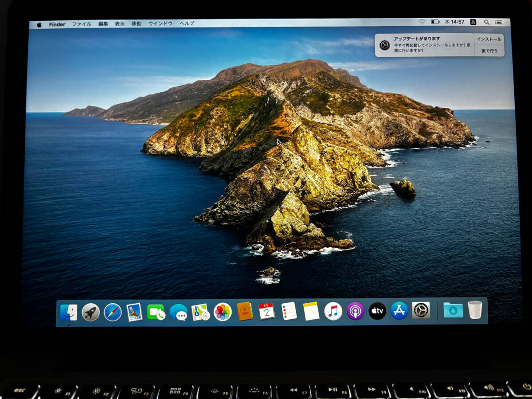Screen dimensions: 532x399
Task: Launch Photos colorful flower icon
Action: [x=223, y=312]
